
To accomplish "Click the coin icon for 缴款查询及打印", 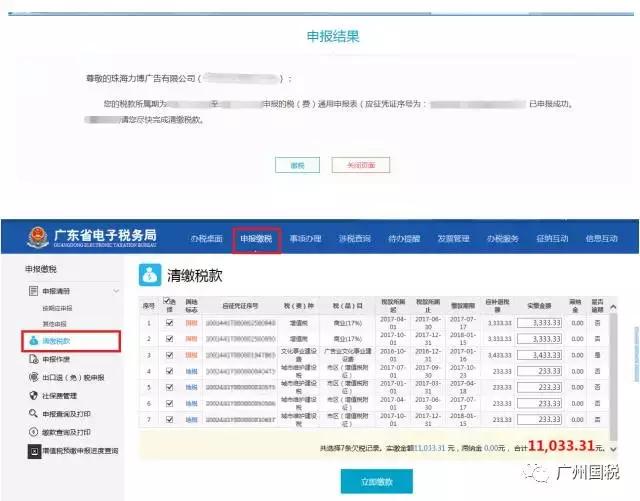I will [x=33, y=432].
